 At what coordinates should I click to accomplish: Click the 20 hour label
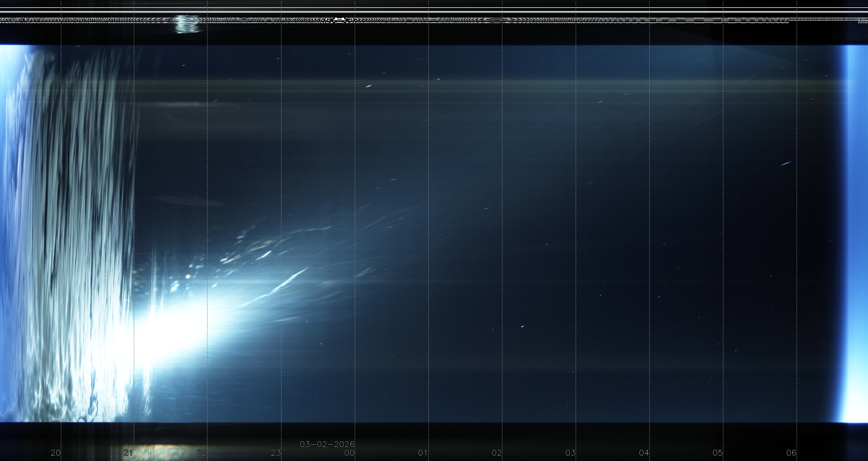pos(55,453)
